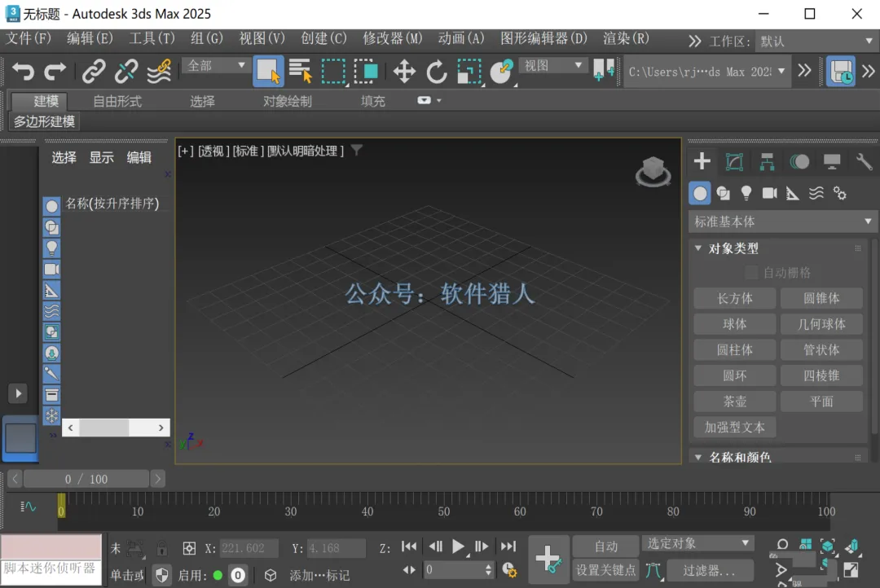The height and width of the screenshot is (588, 880).
Task: Expand the hidden menu bar items
Action: pos(695,41)
